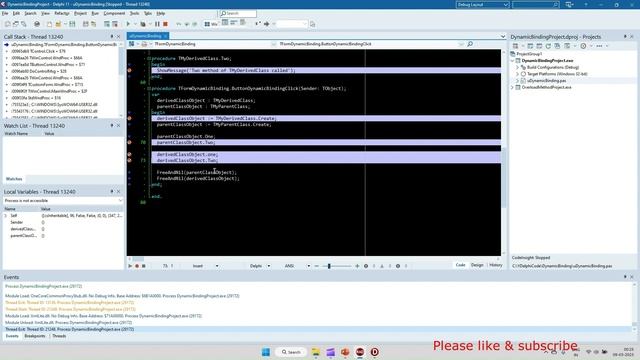Select the Code tab below editor
This screenshot has height=360, width=640.
pyautogui.click(x=460, y=265)
